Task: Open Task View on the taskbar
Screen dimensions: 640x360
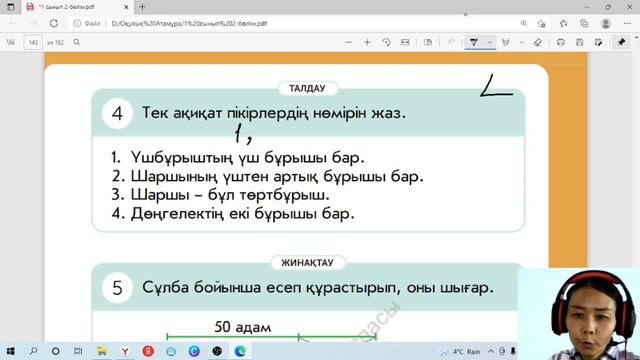Action: [x=78, y=351]
